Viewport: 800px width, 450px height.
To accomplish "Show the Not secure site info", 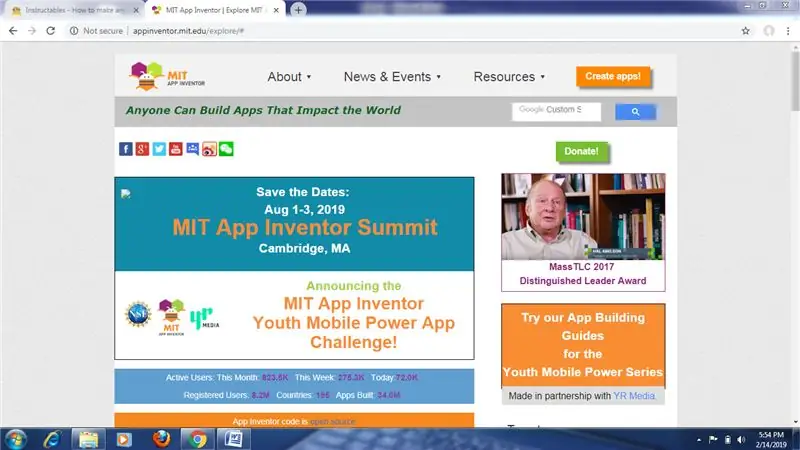I will 96,31.
